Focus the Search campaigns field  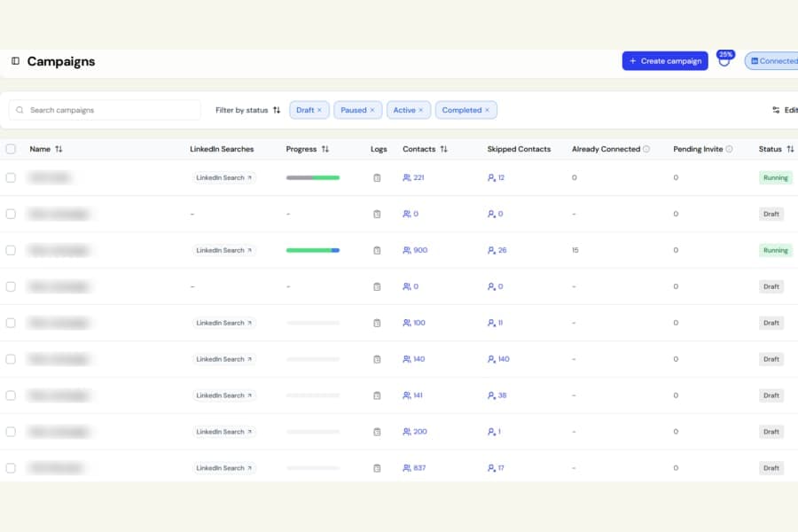point(105,110)
